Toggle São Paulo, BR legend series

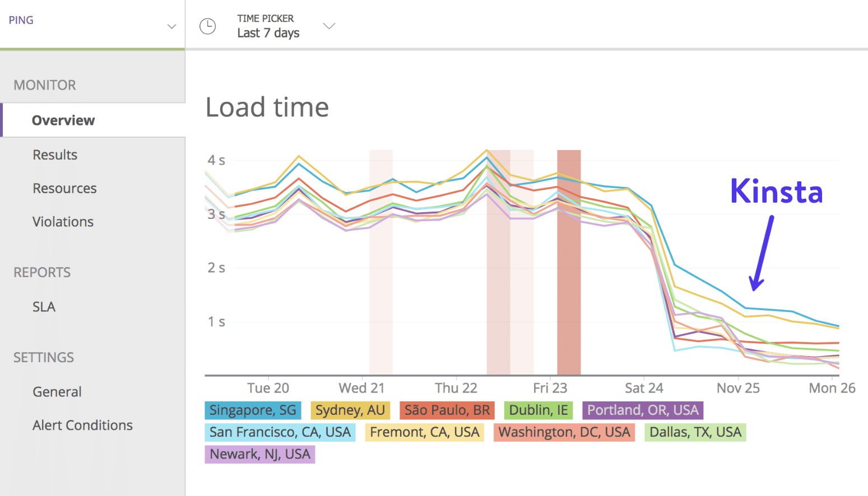click(x=447, y=410)
